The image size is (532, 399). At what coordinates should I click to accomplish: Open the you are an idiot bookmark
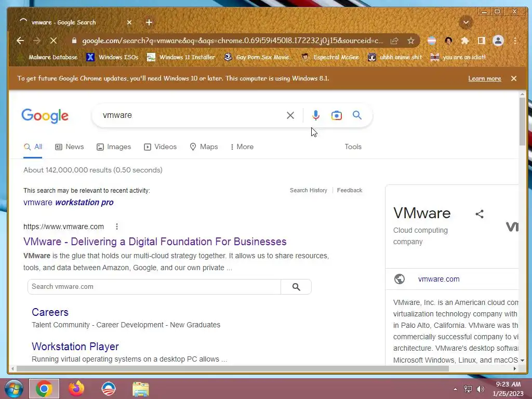458,57
